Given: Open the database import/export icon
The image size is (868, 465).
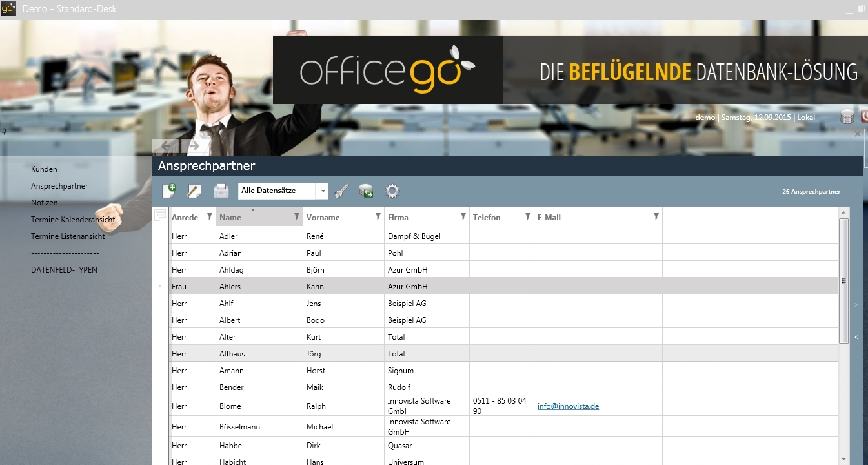Looking at the screenshot, I should click(366, 191).
